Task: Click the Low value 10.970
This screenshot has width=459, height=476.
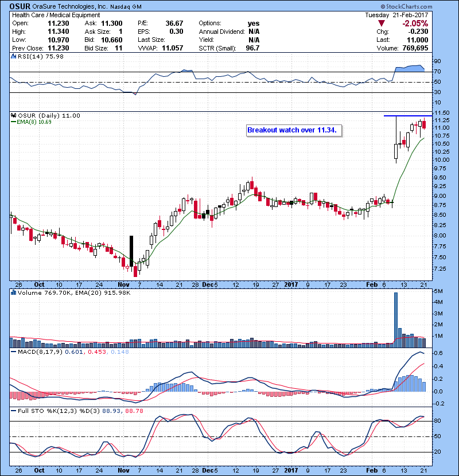Action: tap(59, 40)
